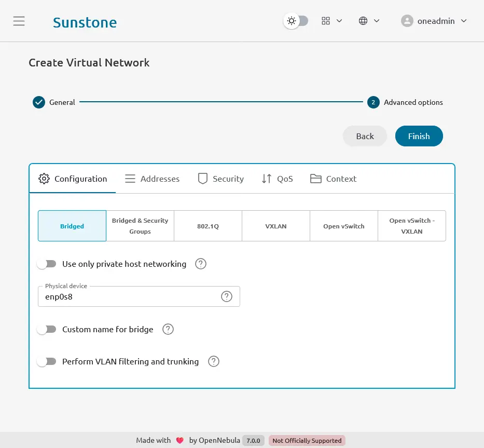This screenshot has height=448, width=484.
Task: Toggle the dark/light theme switch
Action: point(296,21)
